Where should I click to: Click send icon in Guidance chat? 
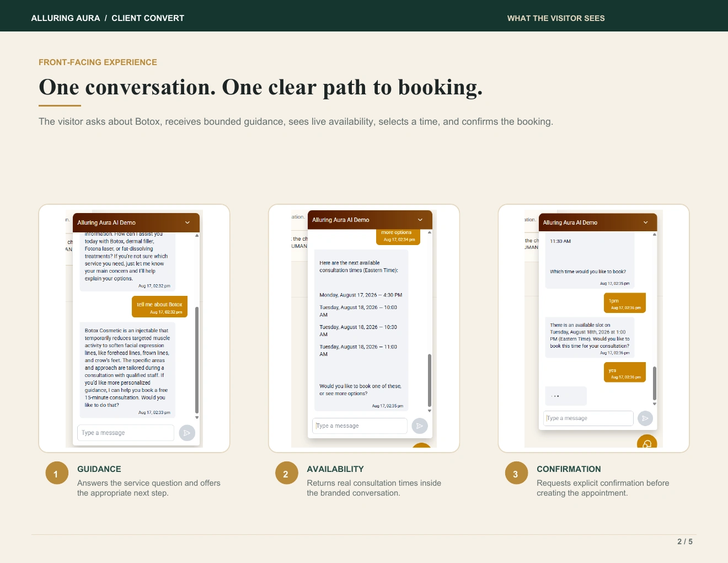[187, 433]
